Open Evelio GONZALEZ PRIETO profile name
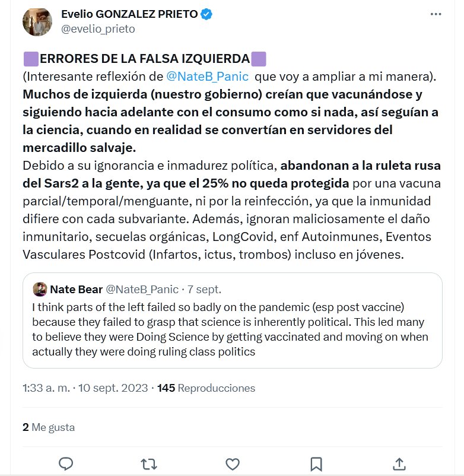Image resolution: width=464 pixels, height=476 pixels. click(129, 14)
